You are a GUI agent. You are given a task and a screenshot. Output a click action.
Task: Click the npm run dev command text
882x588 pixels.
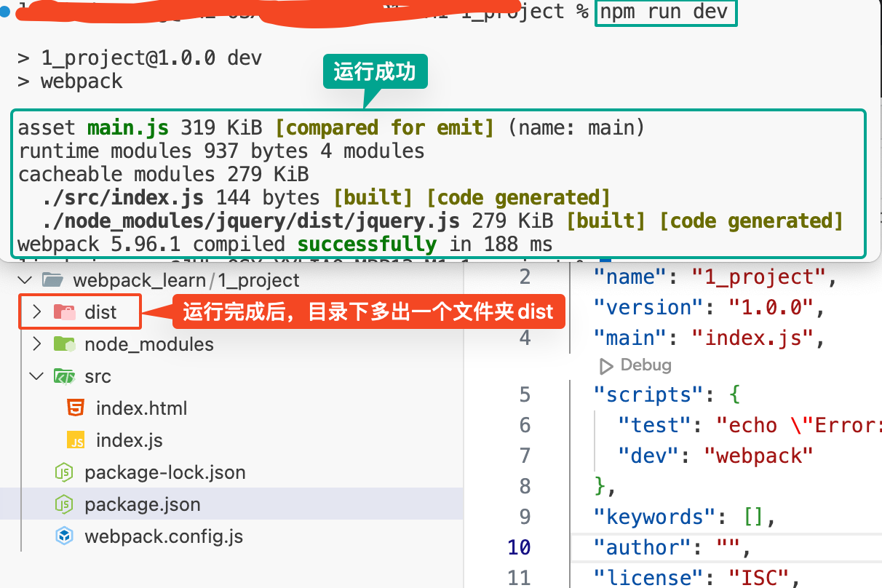coord(665,12)
